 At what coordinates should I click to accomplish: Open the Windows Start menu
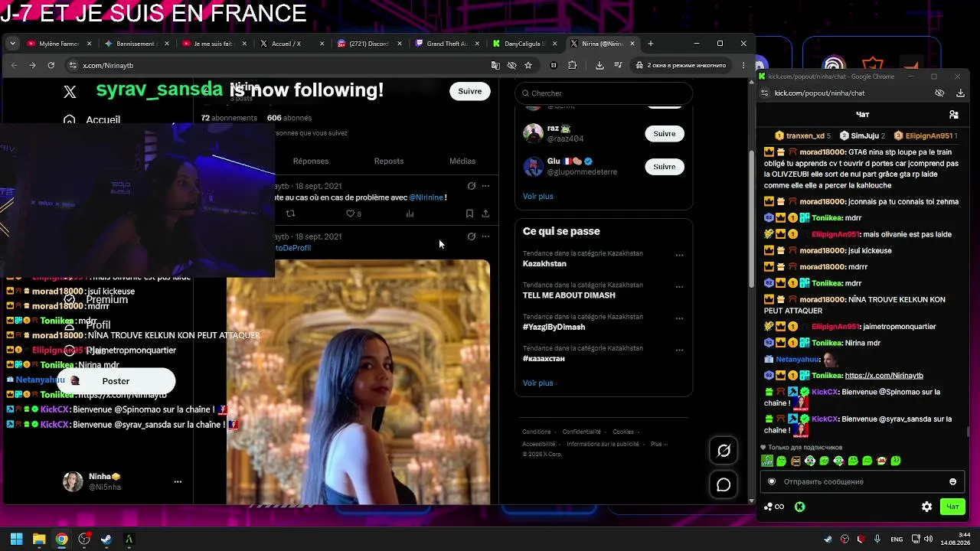point(16,539)
